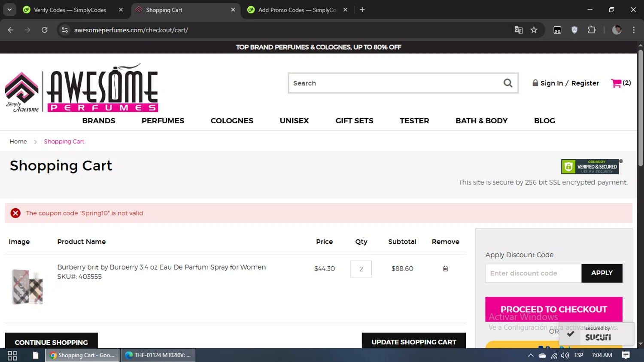The height and width of the screenshot is (362, 644).
Task: Reload the page with refresh icon
Action: click(44, 30)
